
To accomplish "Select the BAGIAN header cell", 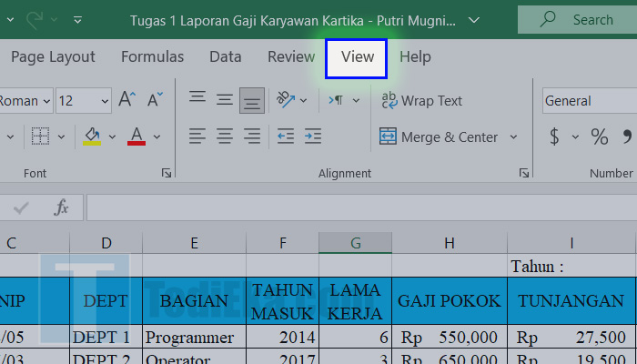I will (x=194, y=301).
